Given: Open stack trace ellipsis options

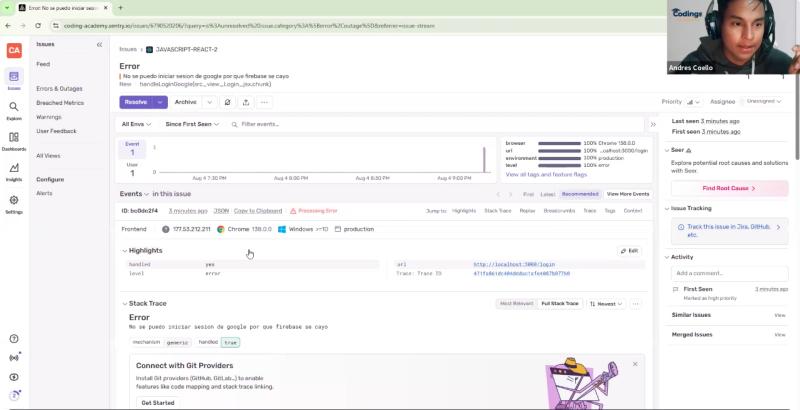Looking at the screenshot, I should point(635,304).
